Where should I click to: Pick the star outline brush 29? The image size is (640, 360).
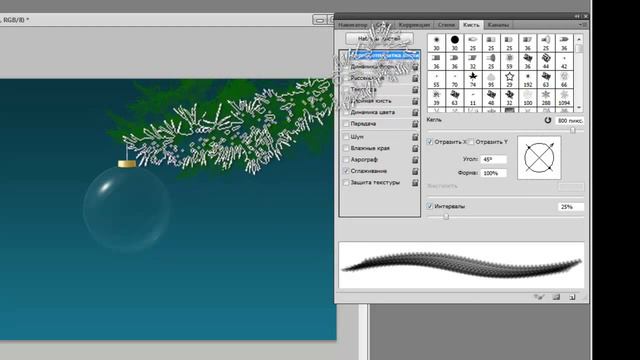[509, 79]
